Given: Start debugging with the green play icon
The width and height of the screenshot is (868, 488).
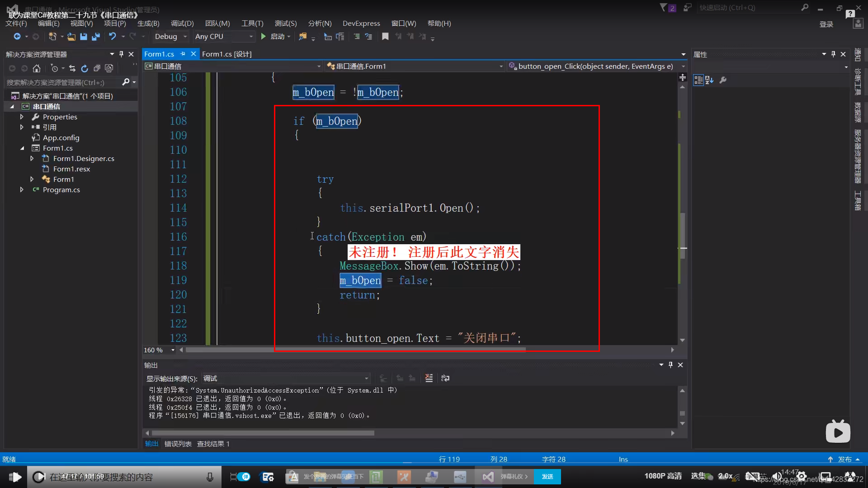Looking at the screenshot, I should (x=264, y=37).
